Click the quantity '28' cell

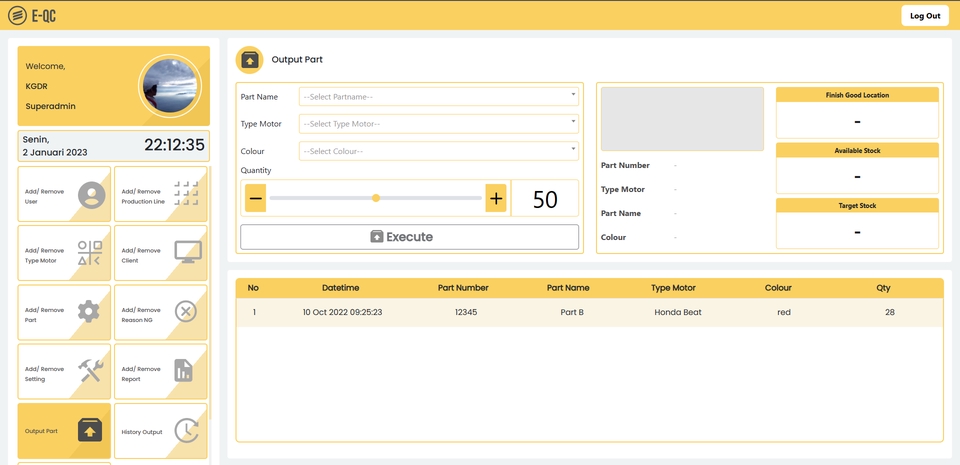890,312
